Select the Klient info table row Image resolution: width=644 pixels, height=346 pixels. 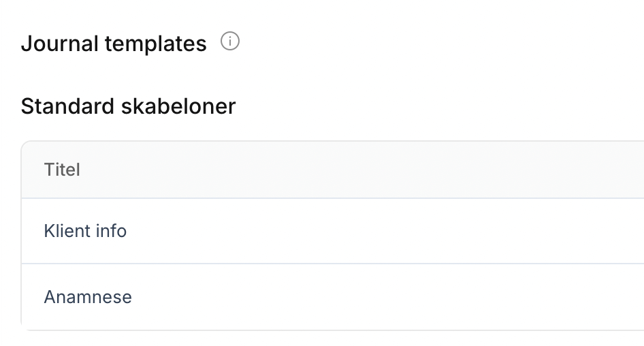click(332, 231)
